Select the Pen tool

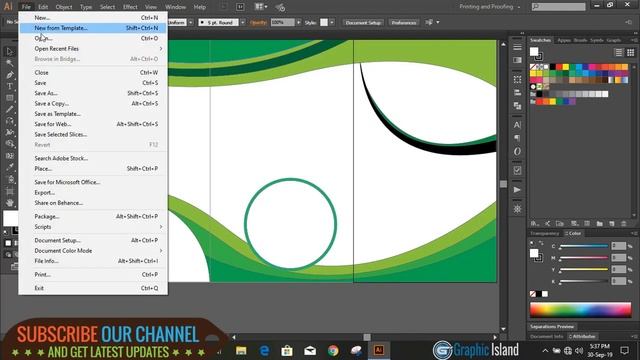click(9, 75)
